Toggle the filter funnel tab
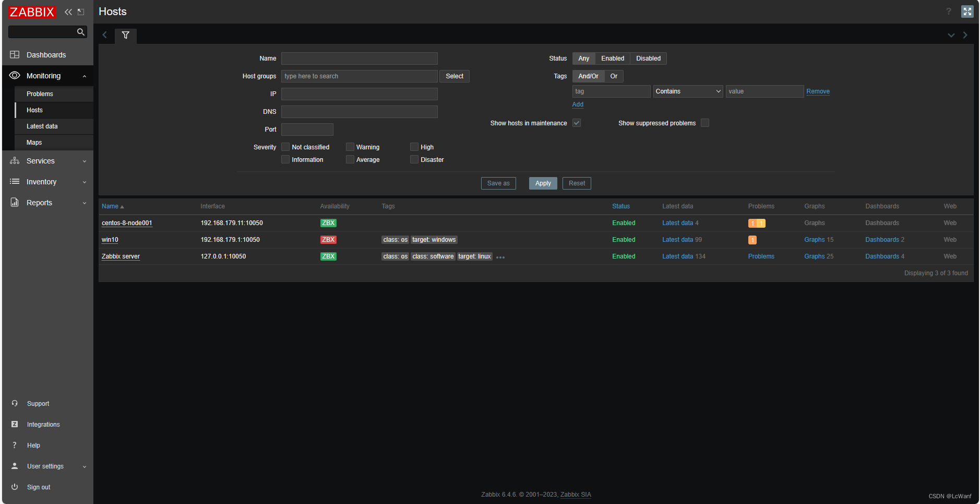 (x=126, y=36)
